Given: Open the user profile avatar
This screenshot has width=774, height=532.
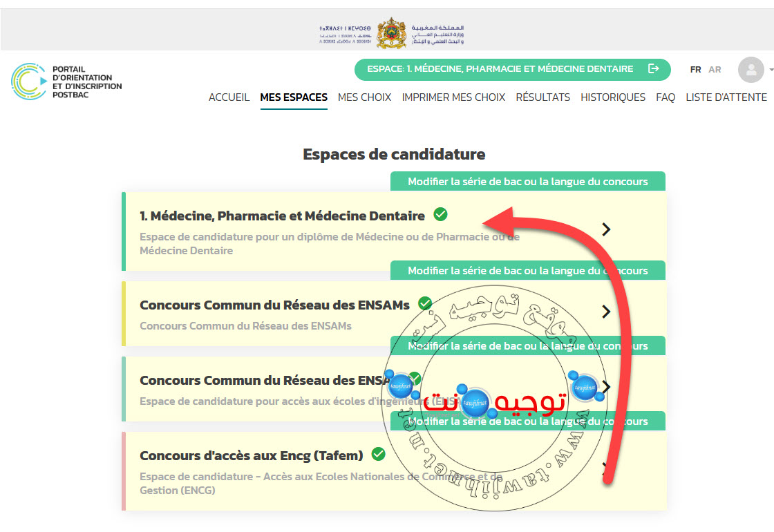Looking at the screenshot, I should (751, 70).
